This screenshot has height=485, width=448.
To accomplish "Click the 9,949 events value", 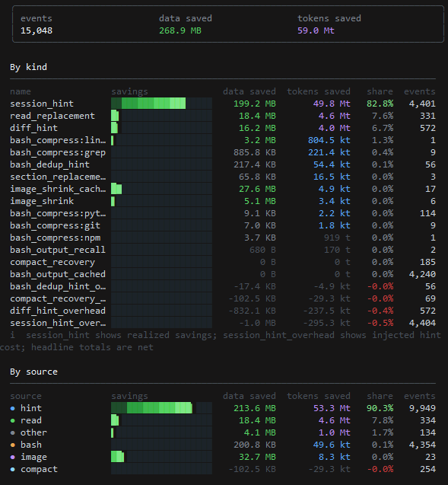I will 422,408.
